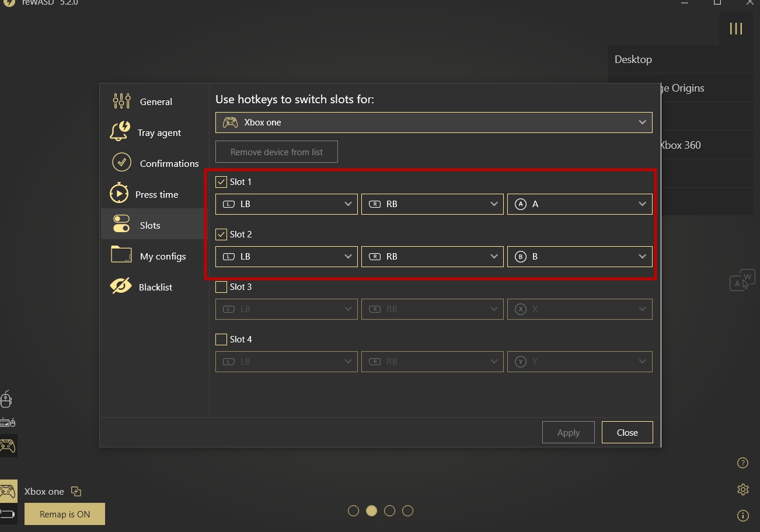The width and height of the screenshot is (760, 532).
Task: Click the Close button in dialog
Action: pos(627,432)
